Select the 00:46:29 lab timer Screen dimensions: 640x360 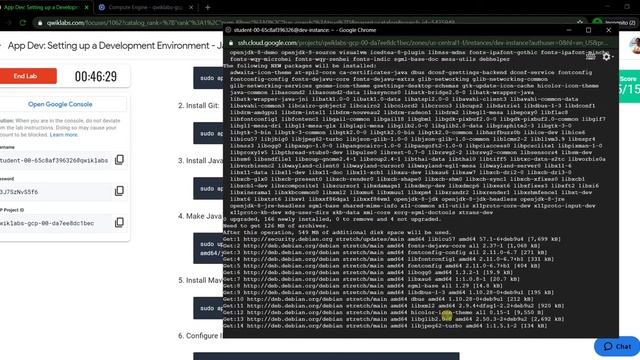pos(96,76)
